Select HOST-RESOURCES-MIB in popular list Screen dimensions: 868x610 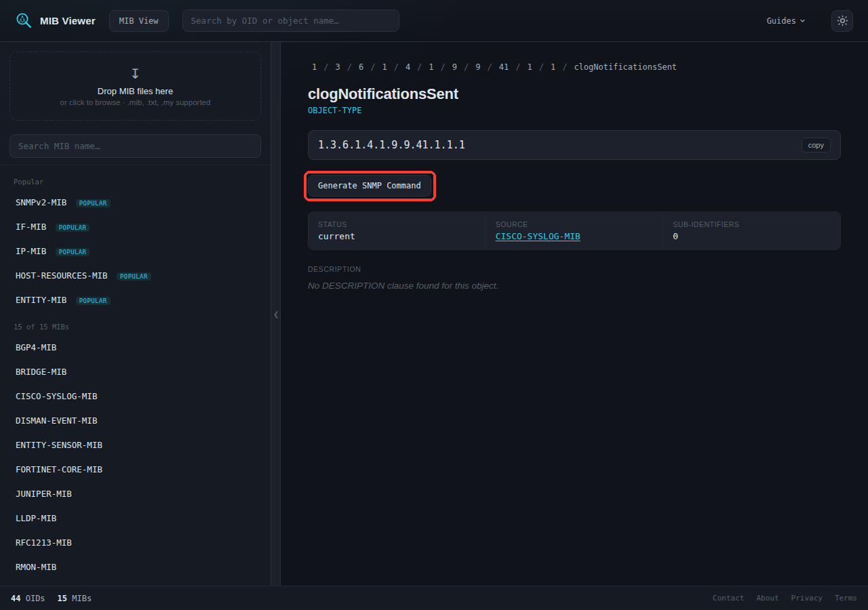click(135, 276)
